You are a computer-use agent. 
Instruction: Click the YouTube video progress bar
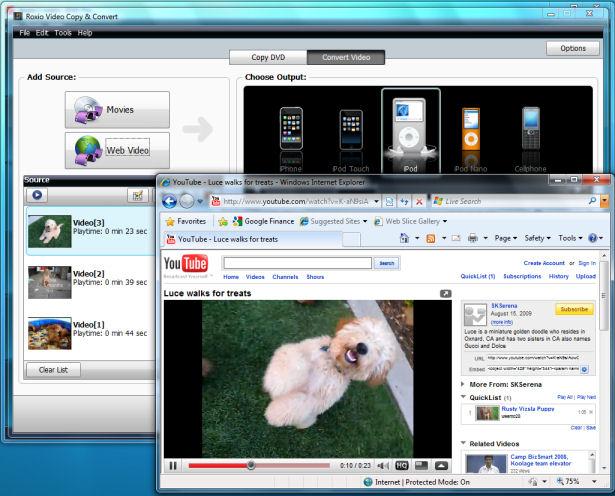click(x=260, y=465)
